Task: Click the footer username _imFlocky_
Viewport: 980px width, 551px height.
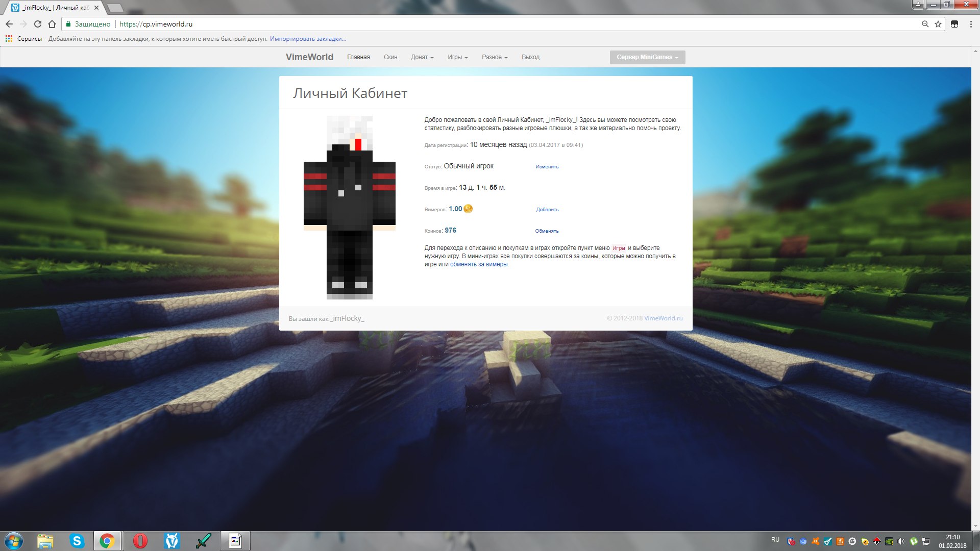Action: click(347, 318)
